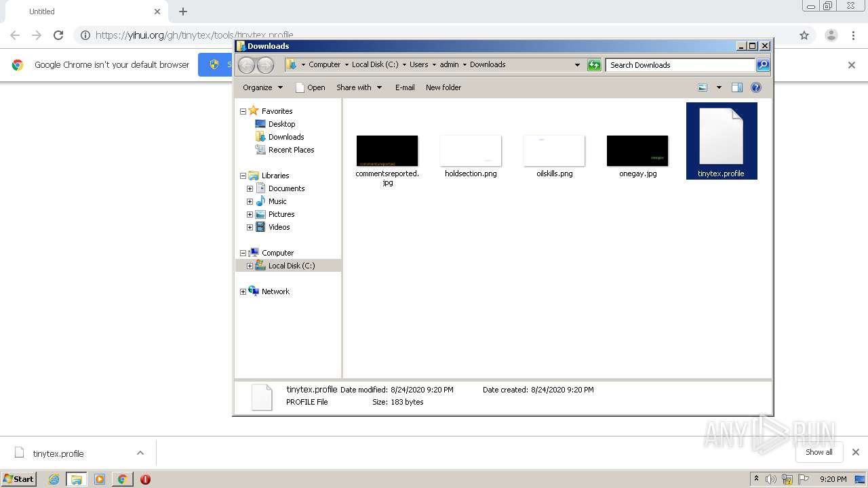This screenshot has width=868, height=488.
Task: Collapse the Favorites tree group
Action: [243, 111]
